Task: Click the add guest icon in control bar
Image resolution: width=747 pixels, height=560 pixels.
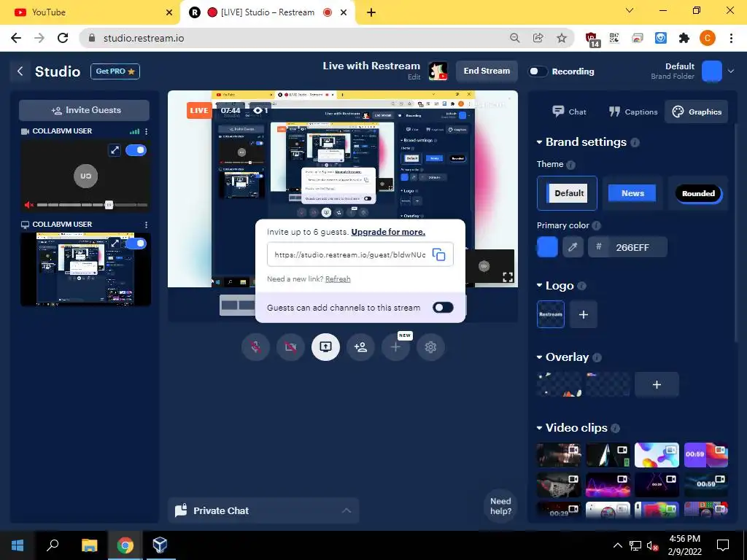Action: 360,347
